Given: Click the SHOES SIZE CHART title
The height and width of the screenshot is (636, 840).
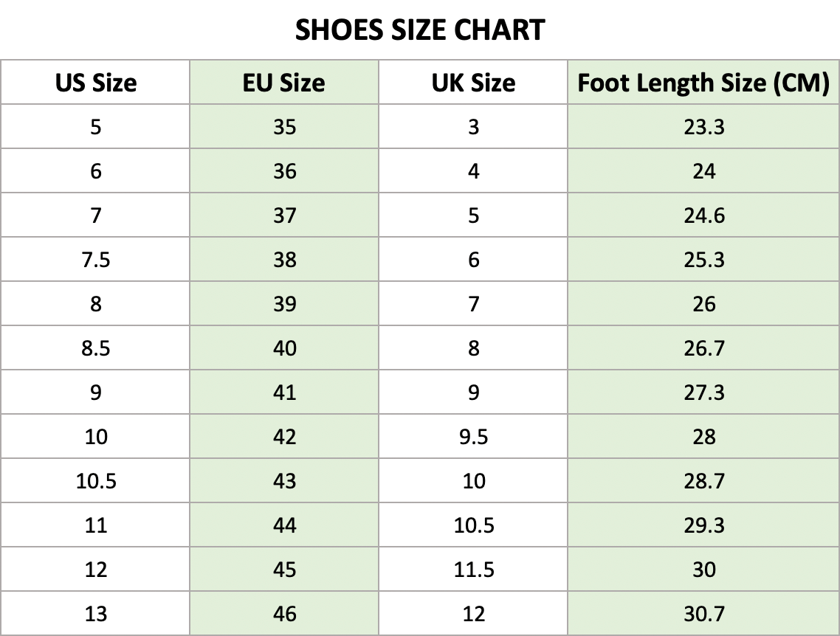Looking at the screenshot, I should (x=420, y=30).
